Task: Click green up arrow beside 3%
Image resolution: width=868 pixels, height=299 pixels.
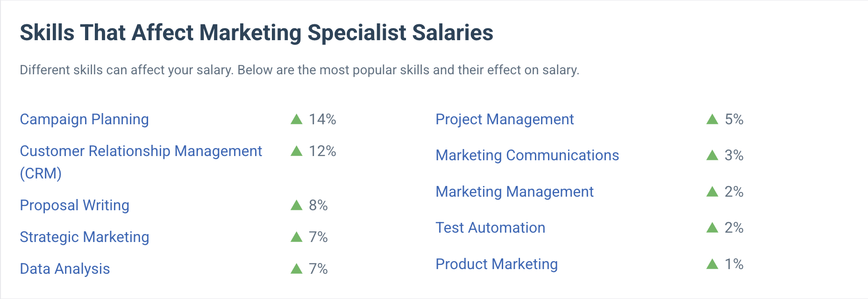Action: [x=712, y=155]
